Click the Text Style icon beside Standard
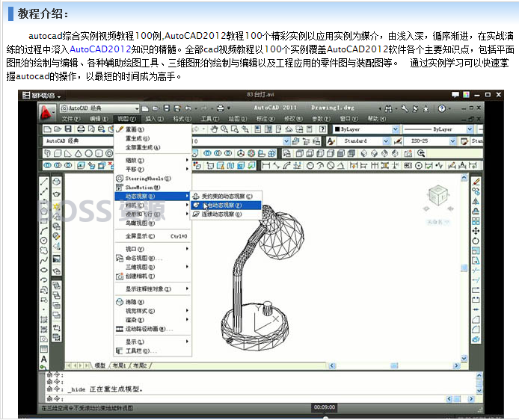This screenshot has height=420, width=519. [x=331, y=141]
